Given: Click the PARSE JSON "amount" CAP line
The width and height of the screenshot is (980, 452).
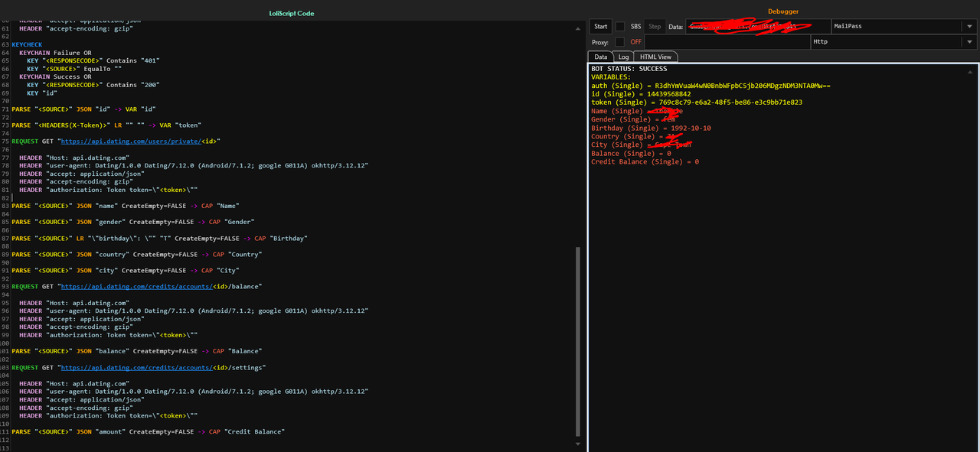Looking at the screenshot, I should 148,432.
